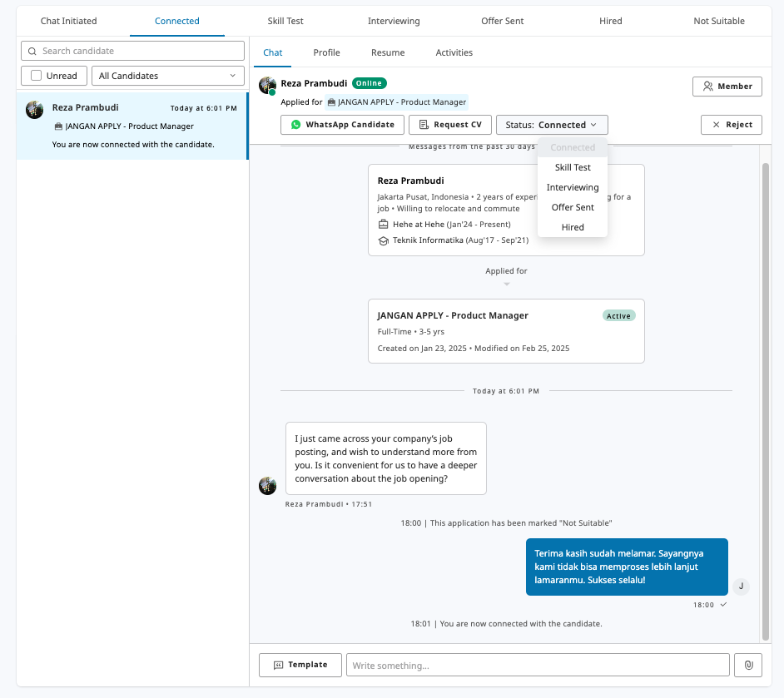This screenshot has width=784, height=698.
Task: Click briefcase icon next to Hehe at Hehe
Action: 383,225
